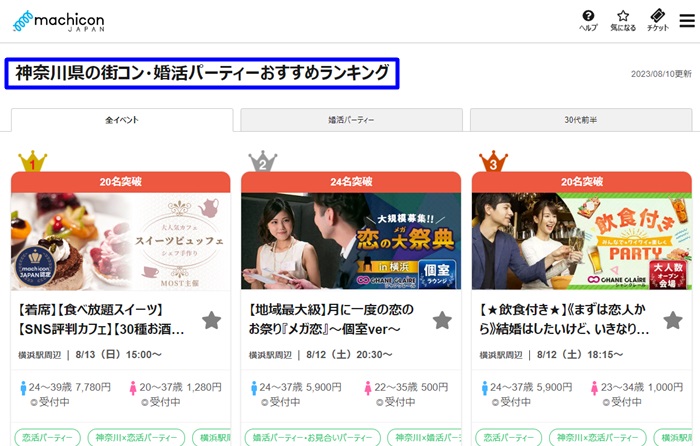
Task: Open the 【地域最大級】月に一度の恋のお祭り title
Action: click(x=331, y=319)
